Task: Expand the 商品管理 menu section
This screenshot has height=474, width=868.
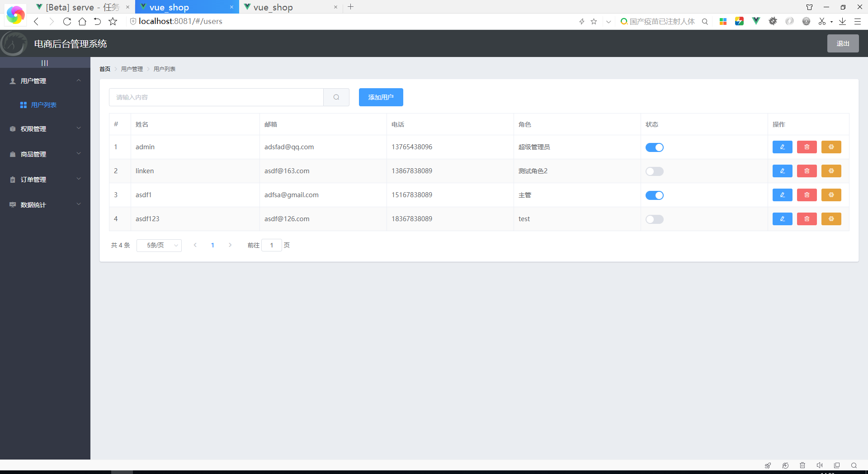Action: click(45, 154)
